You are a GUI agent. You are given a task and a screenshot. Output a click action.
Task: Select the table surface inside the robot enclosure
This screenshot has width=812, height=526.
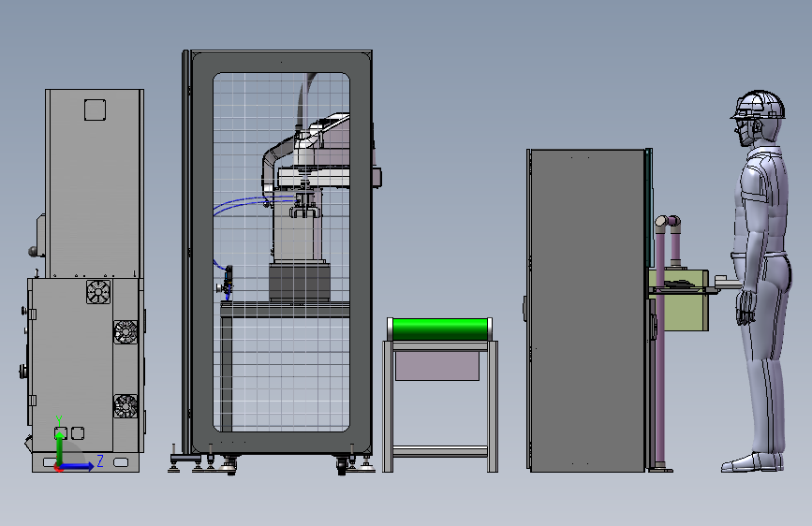[x=285, y=309]
